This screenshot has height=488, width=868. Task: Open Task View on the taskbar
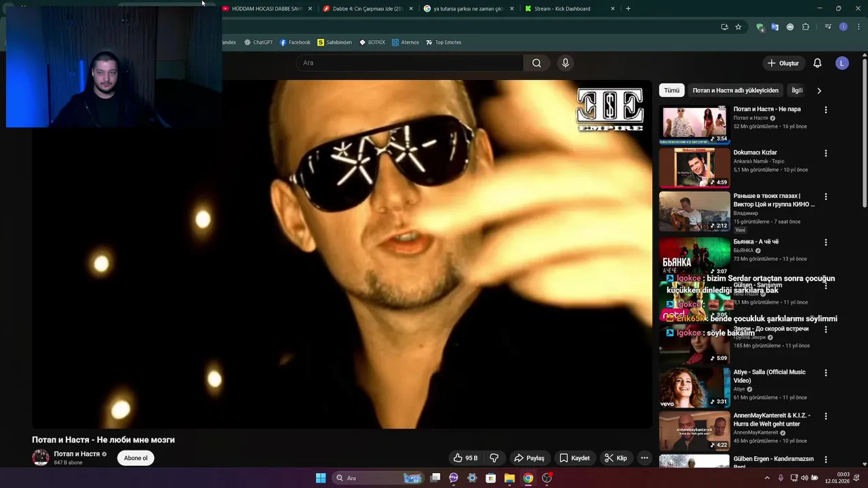point(435,478)
